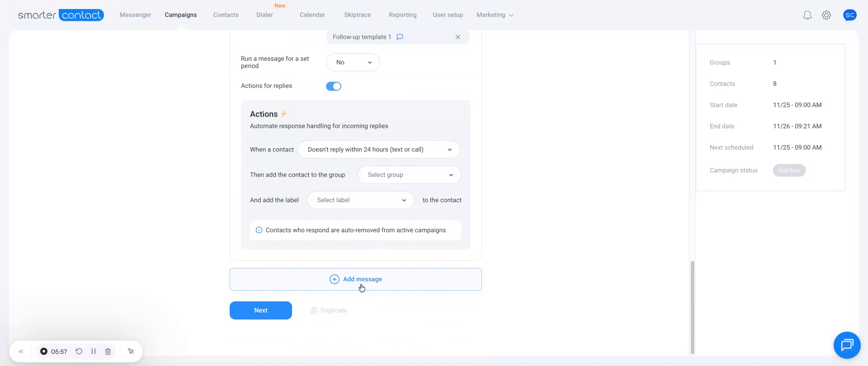This screenshot has width=868, height=366.
Task: Open the Reporting tab
Action: point(403,15)
